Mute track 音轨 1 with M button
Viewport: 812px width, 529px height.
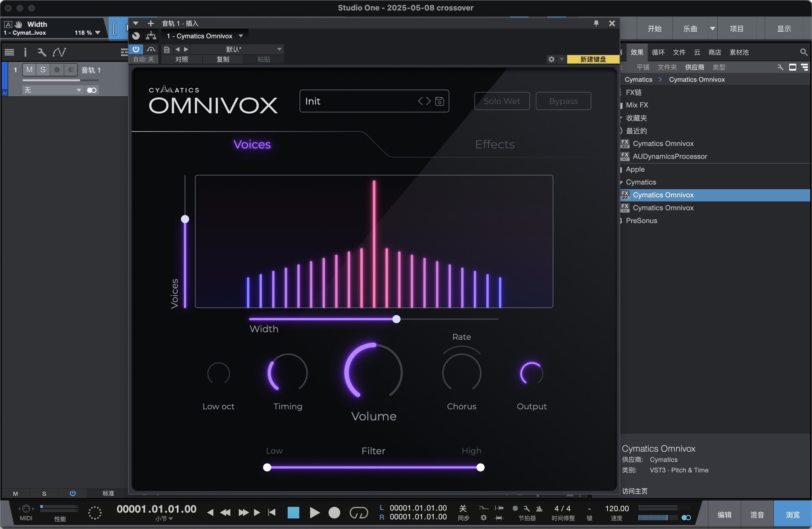pos(29,70)
